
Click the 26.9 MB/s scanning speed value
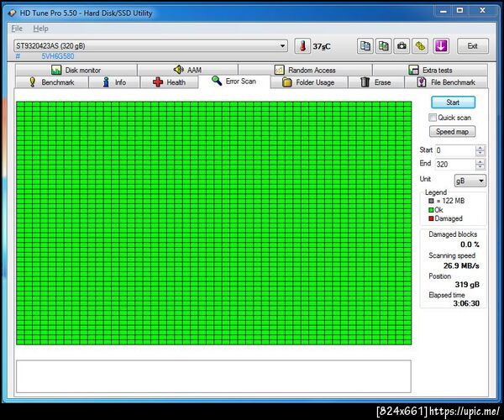461,265
